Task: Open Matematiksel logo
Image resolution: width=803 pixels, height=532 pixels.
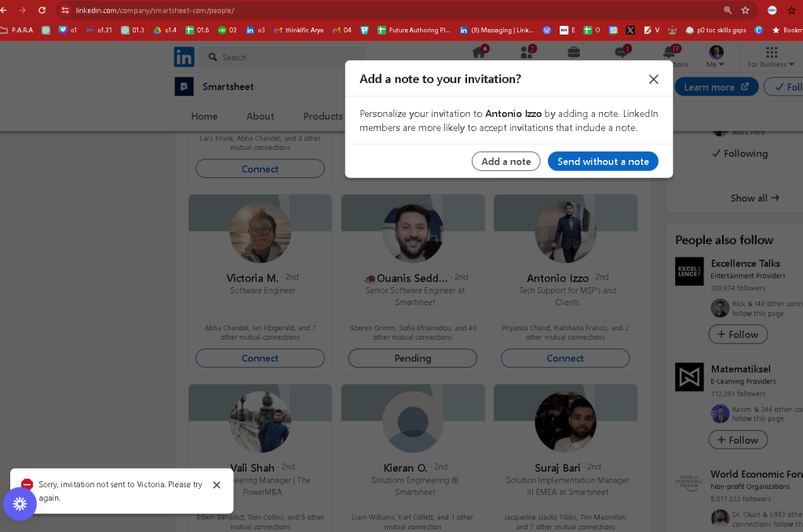Action: (x=689, y=377)
